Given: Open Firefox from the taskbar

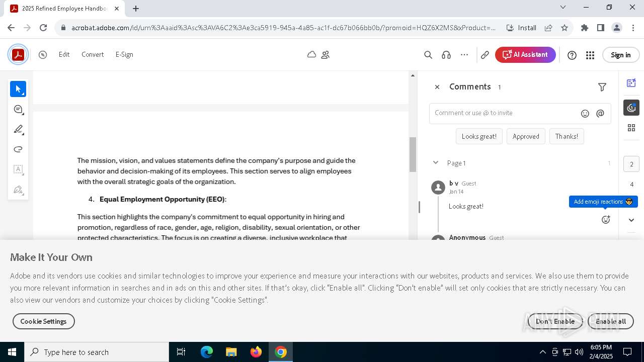Looking at the screenshot, I should 256,352.
